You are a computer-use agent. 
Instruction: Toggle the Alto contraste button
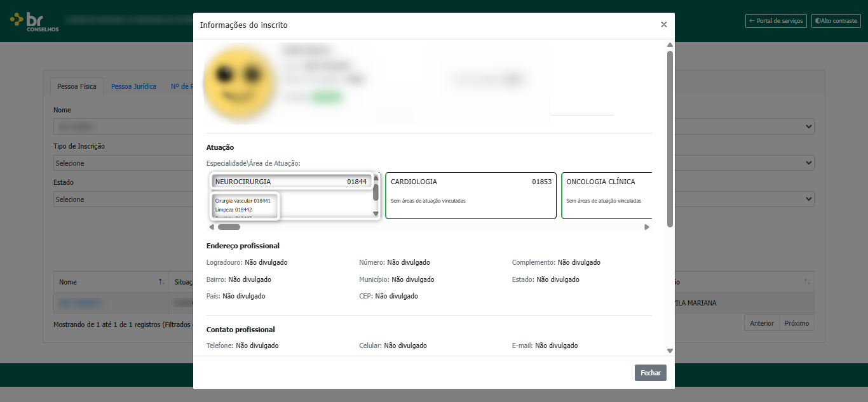836,21
